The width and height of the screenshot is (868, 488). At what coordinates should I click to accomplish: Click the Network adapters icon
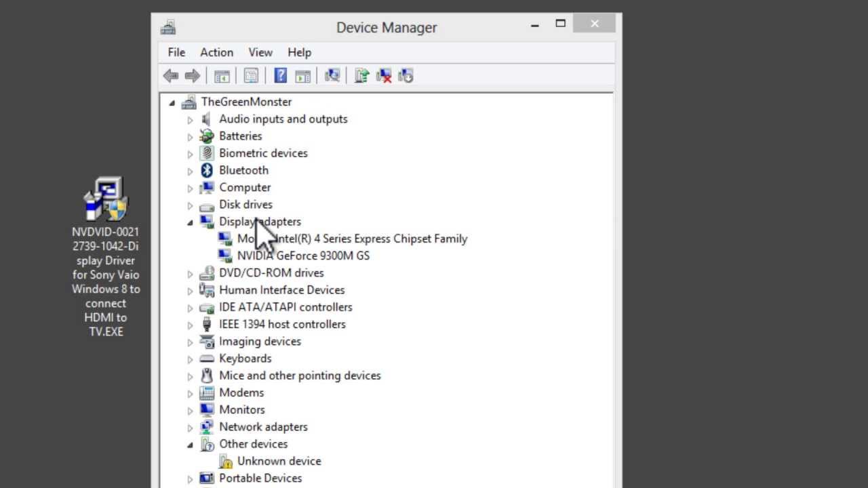tap(207, 427)
